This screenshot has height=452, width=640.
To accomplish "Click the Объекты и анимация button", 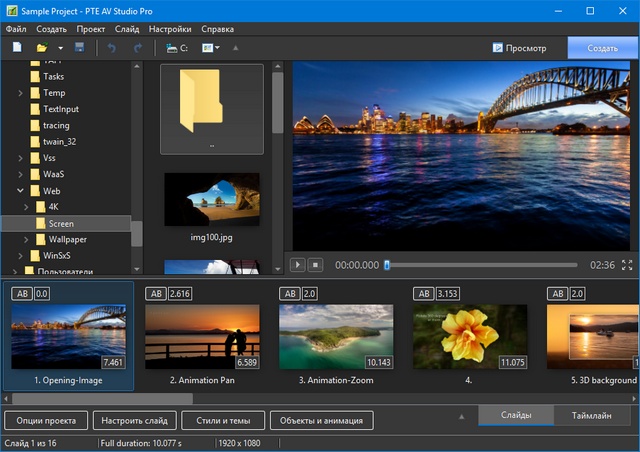I will click(322, 421).
